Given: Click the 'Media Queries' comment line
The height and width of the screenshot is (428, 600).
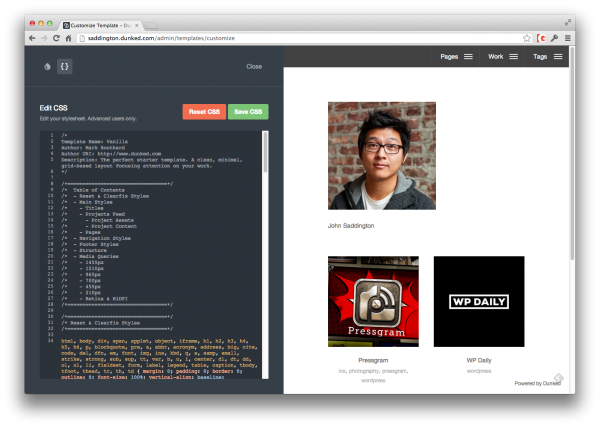Looking at the screenshot, I should pyautogui.click(x=90, y=256).
